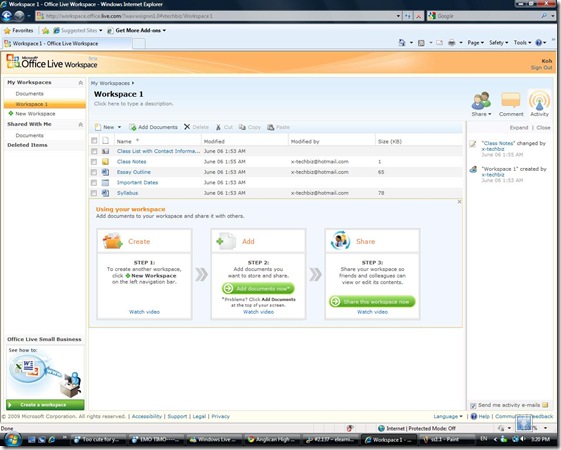The height and width of the screenshot is (450, 561).
Task: Toggle Send me activity e-mails checkbox
Action: (473, 405)
